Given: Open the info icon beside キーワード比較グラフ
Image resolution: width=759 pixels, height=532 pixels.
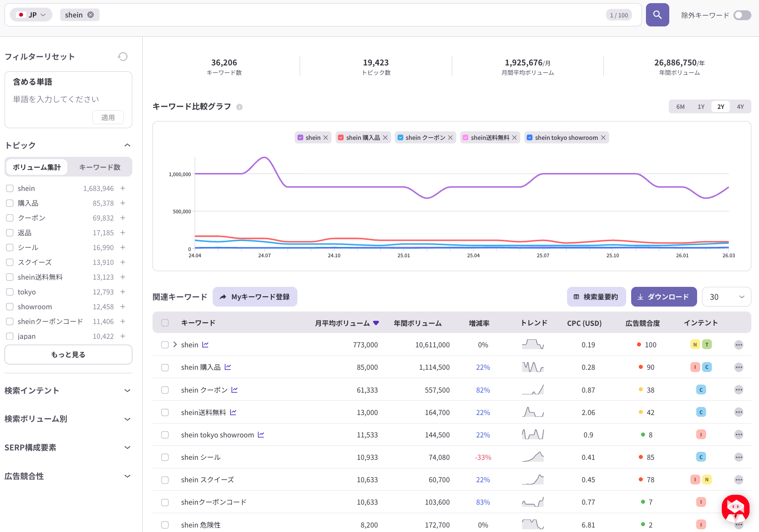Looking at the screenshot, I should 240,107.
